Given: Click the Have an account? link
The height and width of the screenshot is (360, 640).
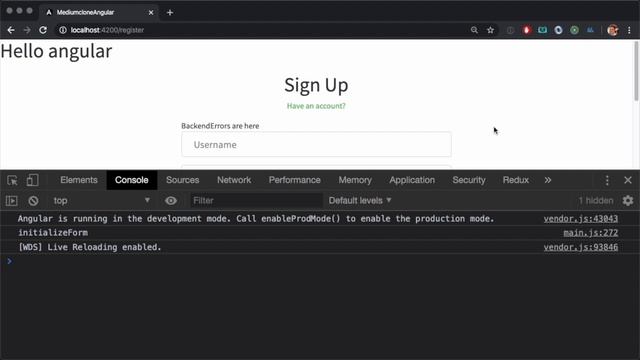Looking at the screenshot, I should pyautogui.click(x=316, y=106).
